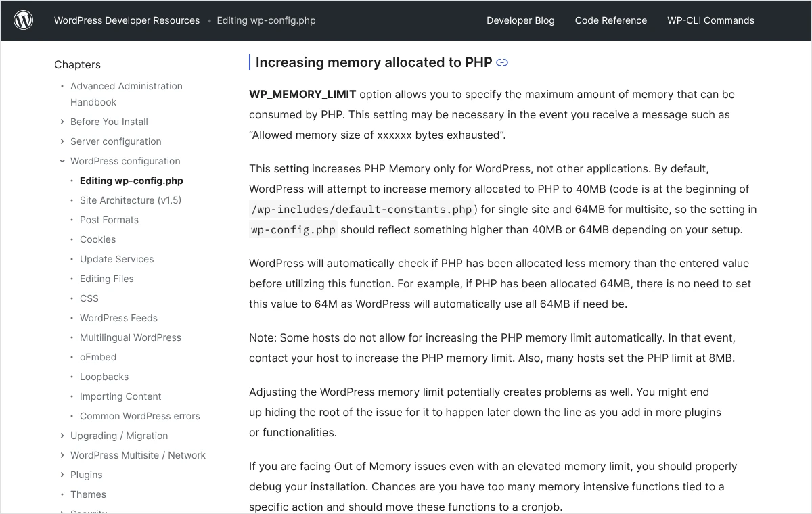The width and height of the screenshot is (812, 514).
Task: Click the Editing wp-config.php breadcrumb
Action: pos(266,20)
